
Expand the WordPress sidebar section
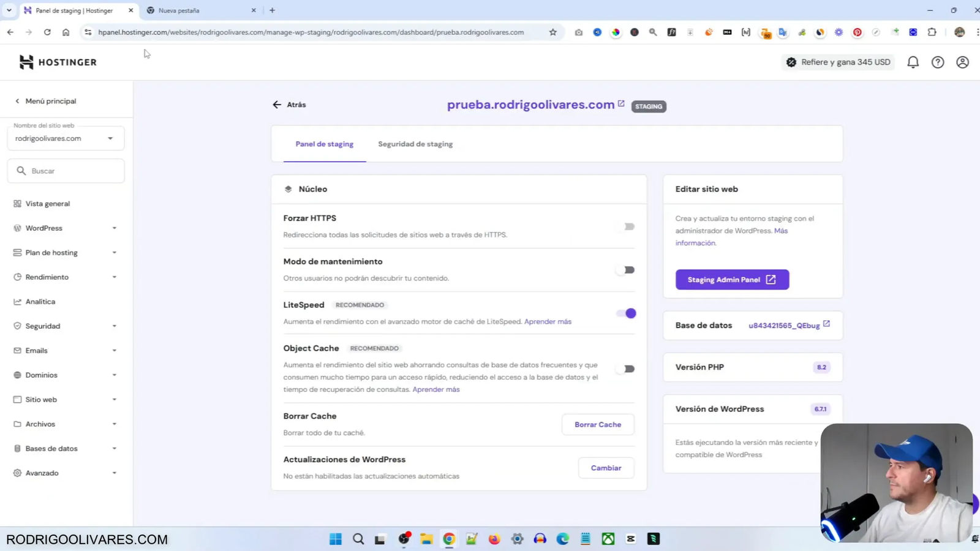point(66,228)
